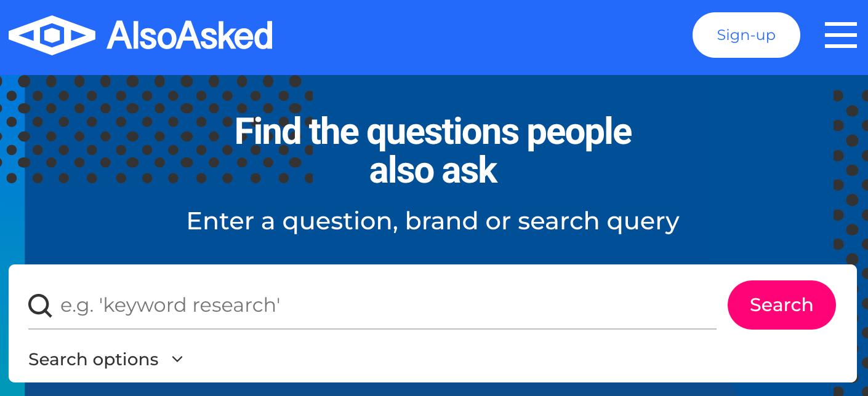Viewport: 868px width, 396px height.
Task: Click the chevron beside Search options
Action: (x=177, y=359)
